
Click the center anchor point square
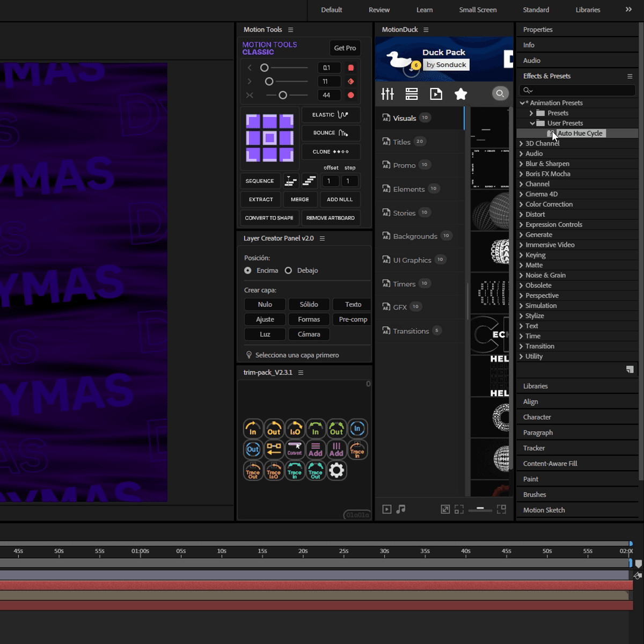point(270,138)
